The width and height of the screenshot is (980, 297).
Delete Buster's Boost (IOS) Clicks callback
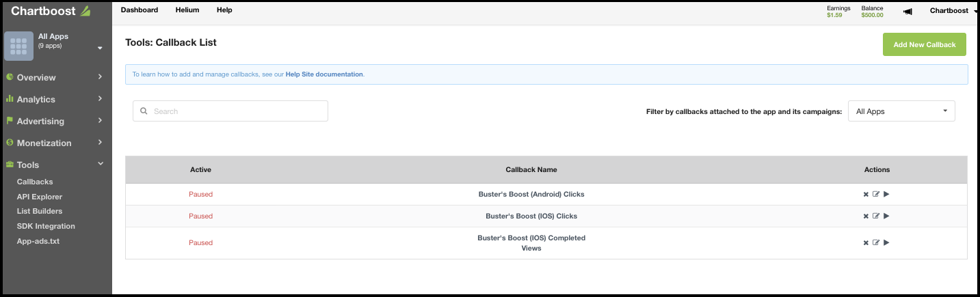866,216
